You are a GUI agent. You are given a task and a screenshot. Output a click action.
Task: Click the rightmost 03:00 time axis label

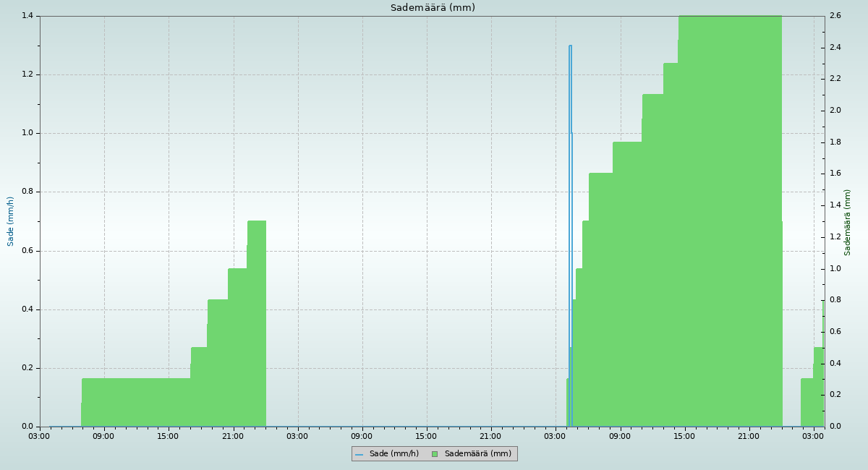point(813,436)
